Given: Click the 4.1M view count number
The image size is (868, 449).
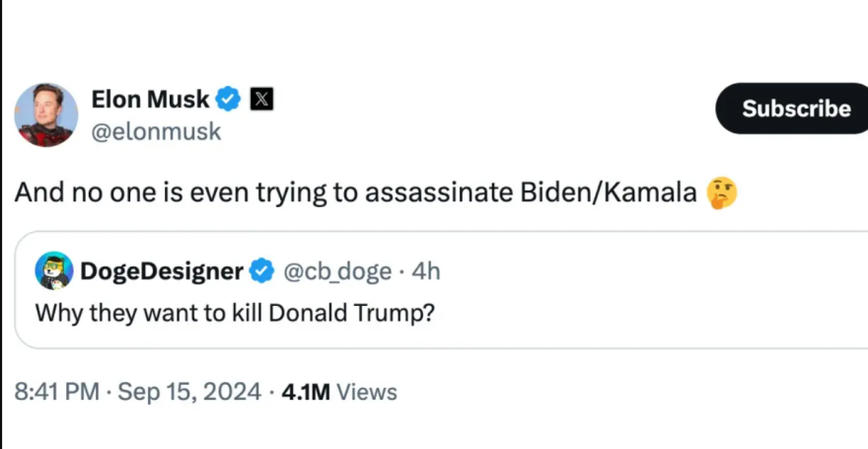Looking at the screenshot, I should click(306, 392).
